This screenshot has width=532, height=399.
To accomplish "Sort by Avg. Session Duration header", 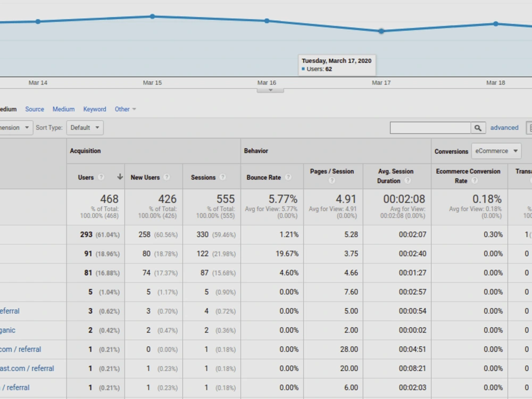I will pos(396,176).
